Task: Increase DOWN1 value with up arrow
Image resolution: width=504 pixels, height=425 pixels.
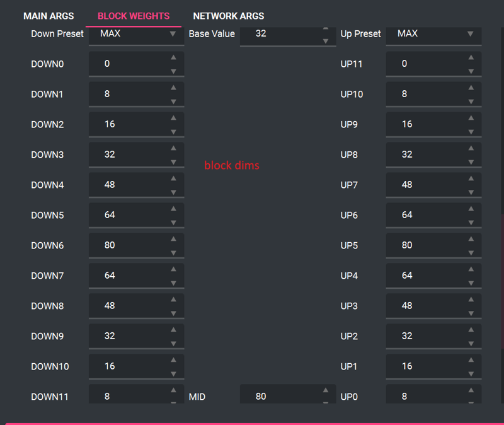Action: tap(174, 88)
